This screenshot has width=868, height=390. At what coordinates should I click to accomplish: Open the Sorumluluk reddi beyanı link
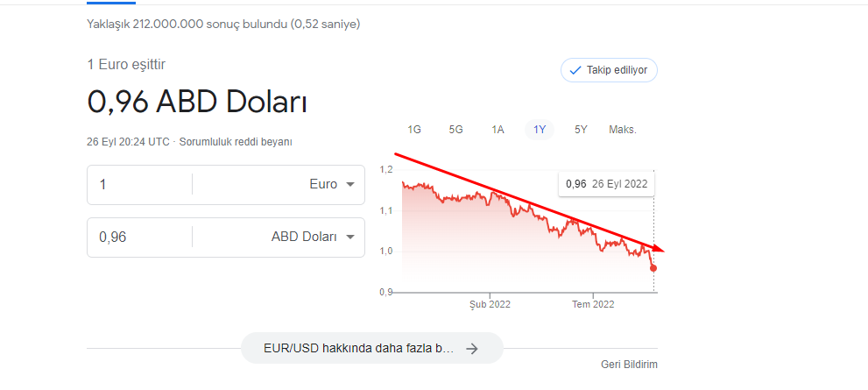pyautogui.click(x=236, y=142)
